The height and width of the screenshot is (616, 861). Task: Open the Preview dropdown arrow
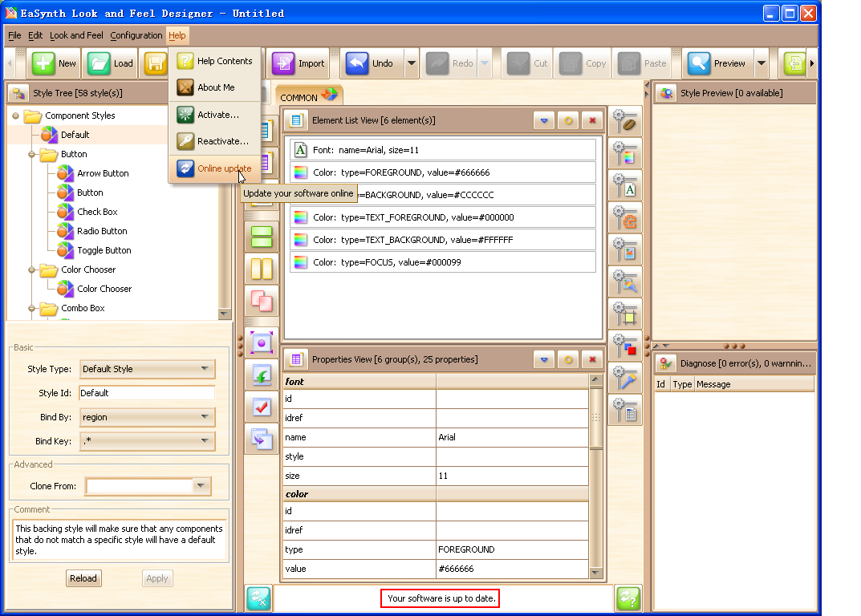761,63
